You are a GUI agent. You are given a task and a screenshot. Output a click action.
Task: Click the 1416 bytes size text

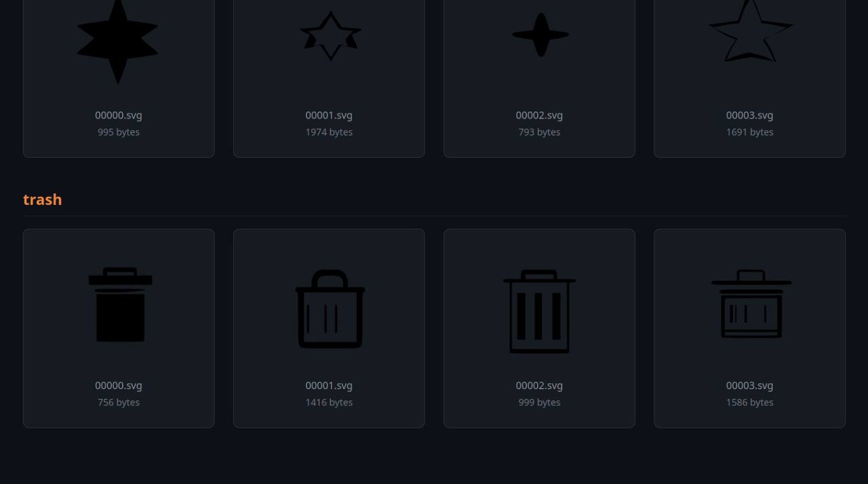[329, 403]
